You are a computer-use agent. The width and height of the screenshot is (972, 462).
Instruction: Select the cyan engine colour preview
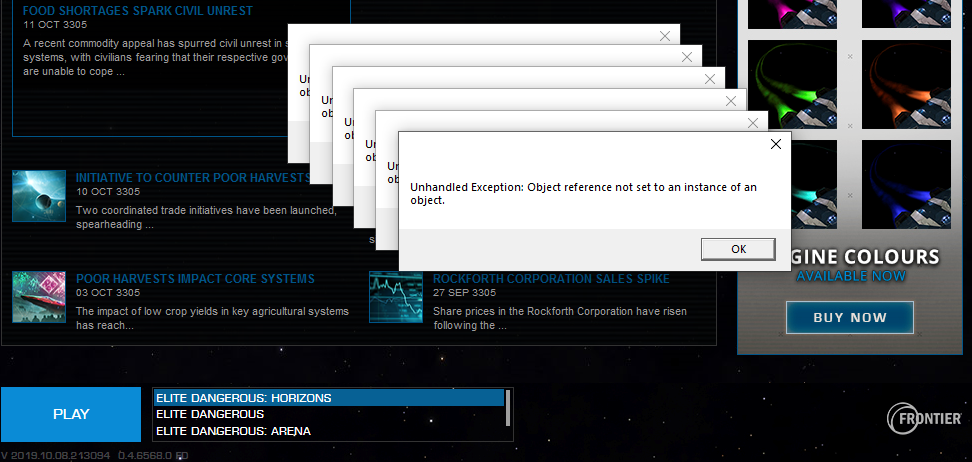tap(813, 185)
